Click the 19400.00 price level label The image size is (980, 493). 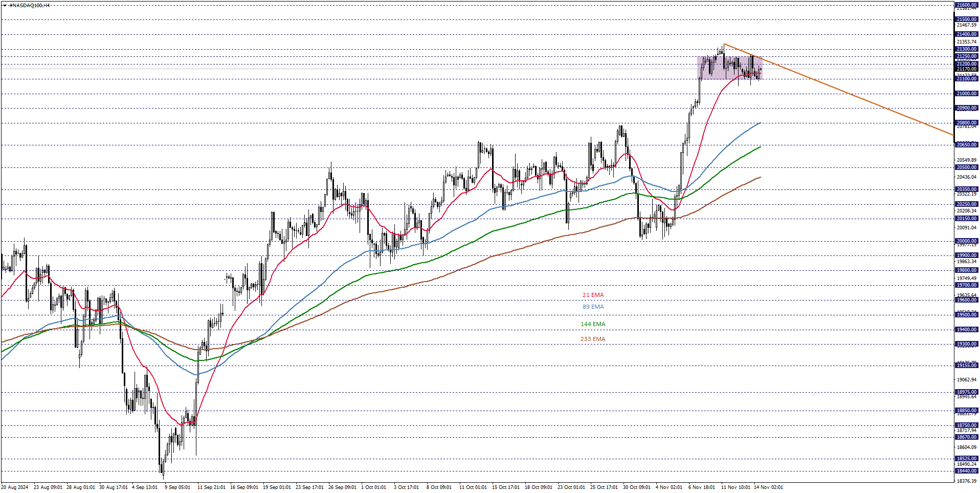[x=966, y=330]
